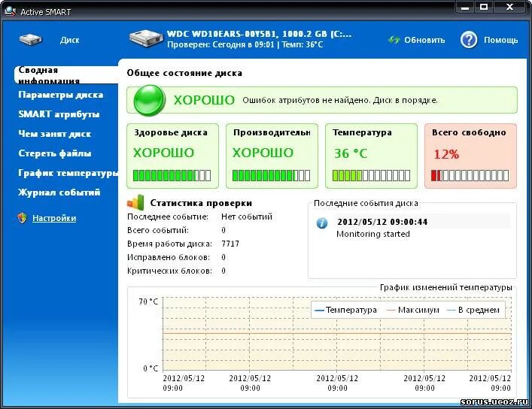Click the В среднем legend entry
This screenshot has height=409, width=532.
pyautogui.click(x=473, y=310)
